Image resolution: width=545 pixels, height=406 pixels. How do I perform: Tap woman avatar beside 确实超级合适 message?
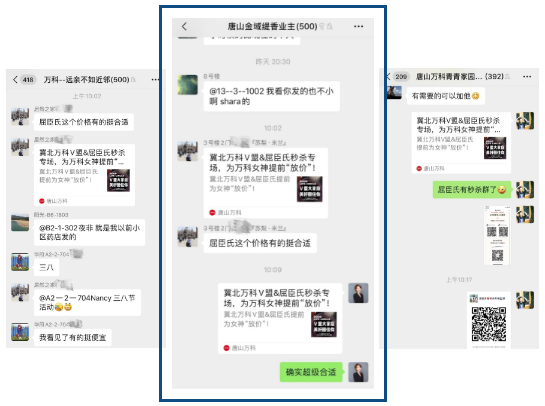click(x=358, y=372)
